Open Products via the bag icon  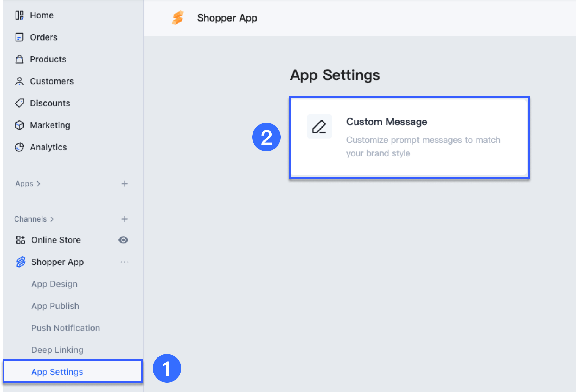pos(20,59)
